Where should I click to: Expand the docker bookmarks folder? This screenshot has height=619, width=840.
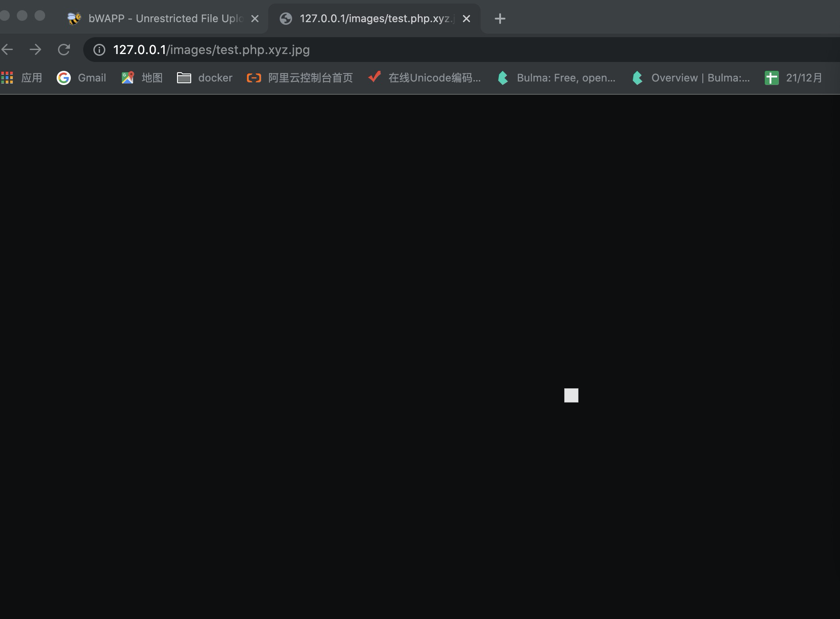(204, 78)
